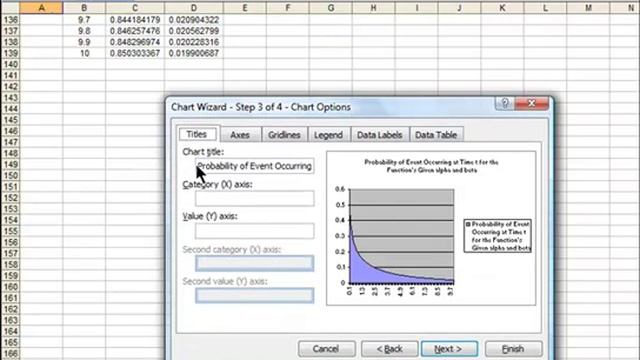Click the chart preview area plot
The height and width of the screenshot is (360, 640).
(x=402, y=236)
